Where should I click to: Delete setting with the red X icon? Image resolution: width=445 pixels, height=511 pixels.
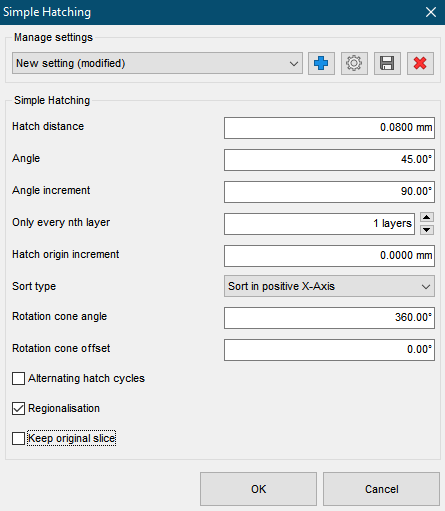[420, 63]
